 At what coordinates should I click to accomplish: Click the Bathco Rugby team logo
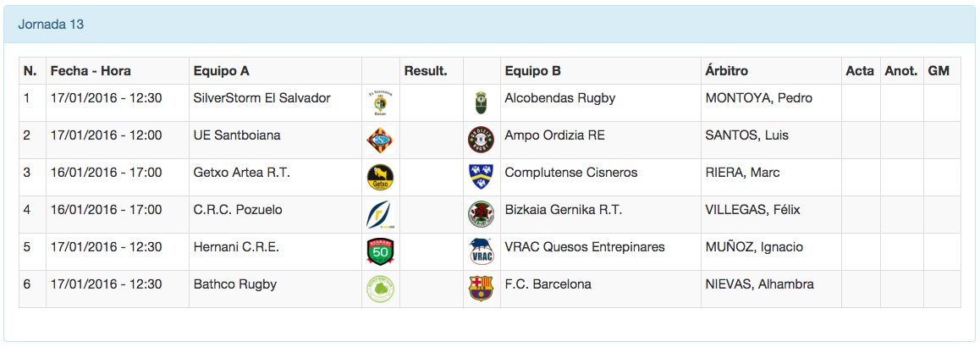pyautogui.click(x=380, y=289)
